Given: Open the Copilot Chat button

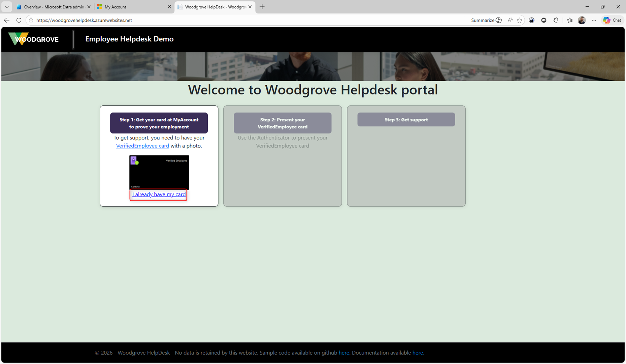Looking at the screenshot, I should tap(613, 20).
